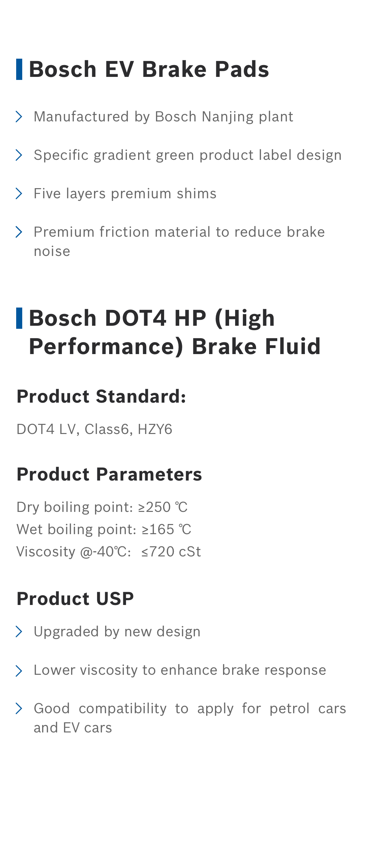Click chevron next to Premium friction material

(x=19, y=232)
